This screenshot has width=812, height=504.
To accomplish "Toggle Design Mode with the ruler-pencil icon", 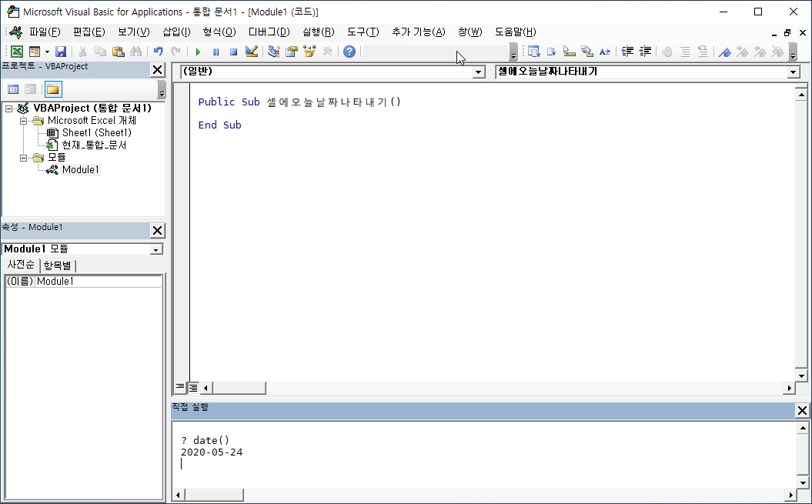I will click(252, 52).
